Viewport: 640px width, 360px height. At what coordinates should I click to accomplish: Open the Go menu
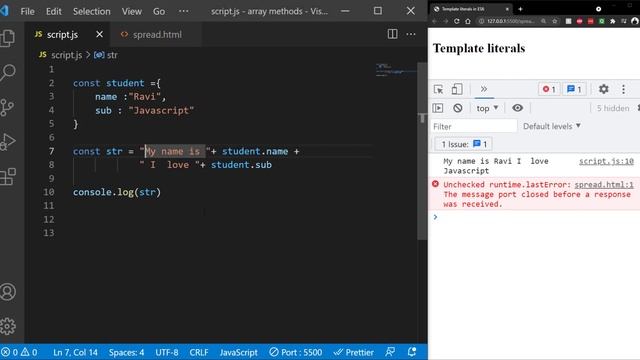159,11
